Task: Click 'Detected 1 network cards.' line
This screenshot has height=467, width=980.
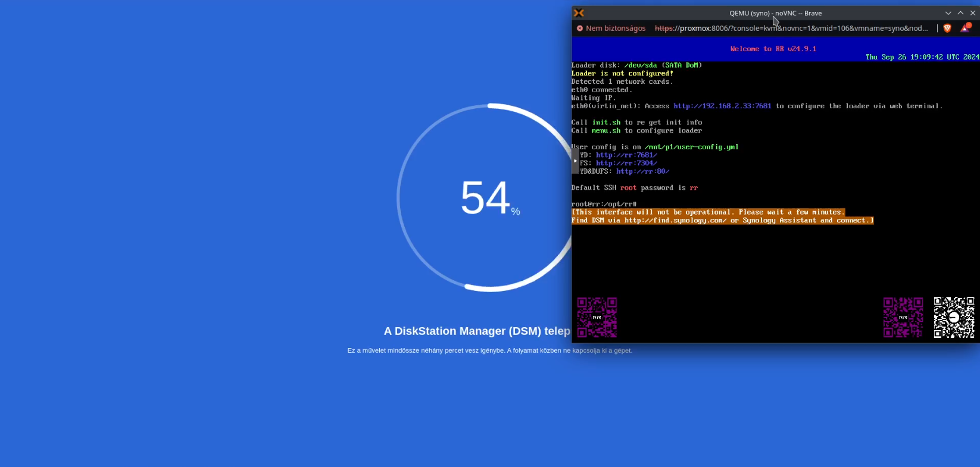Action: click(622, 82)
